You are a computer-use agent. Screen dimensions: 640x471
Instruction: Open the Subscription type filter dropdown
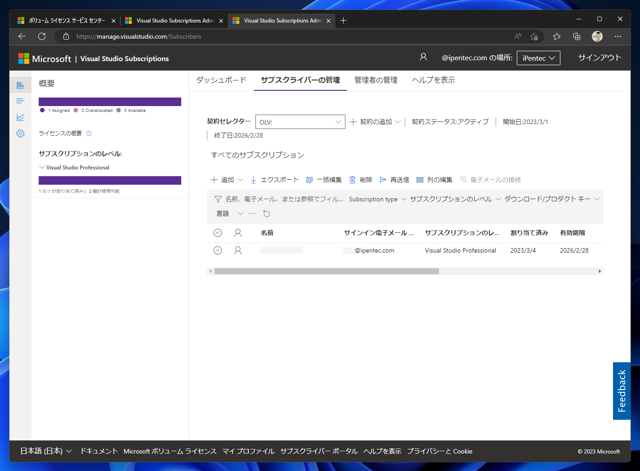[377, 199]
